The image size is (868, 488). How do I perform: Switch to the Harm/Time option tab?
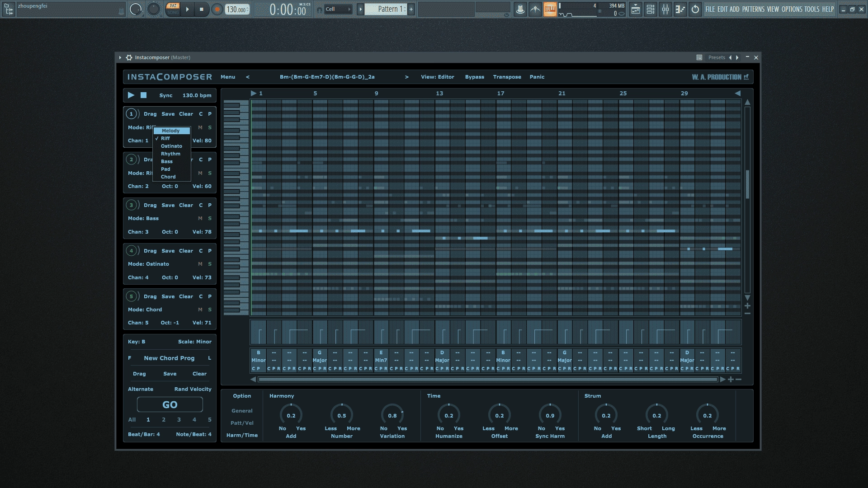click(x=242, y=435)
